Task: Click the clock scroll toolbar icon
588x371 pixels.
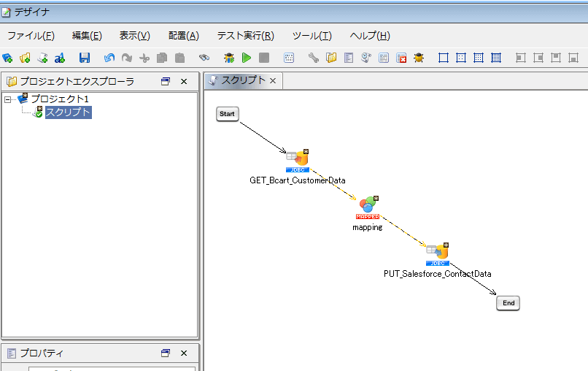Action: [x=366, y=58]
